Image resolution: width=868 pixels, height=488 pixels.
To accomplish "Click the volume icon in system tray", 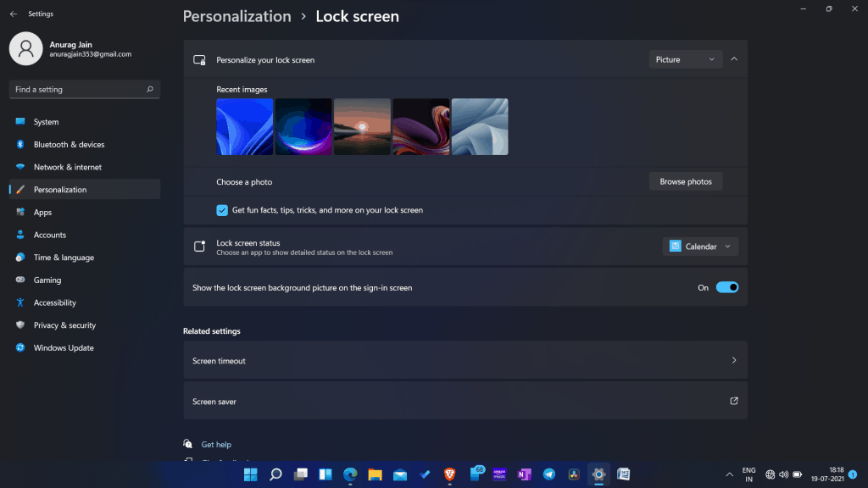I will tap(783, 474).
